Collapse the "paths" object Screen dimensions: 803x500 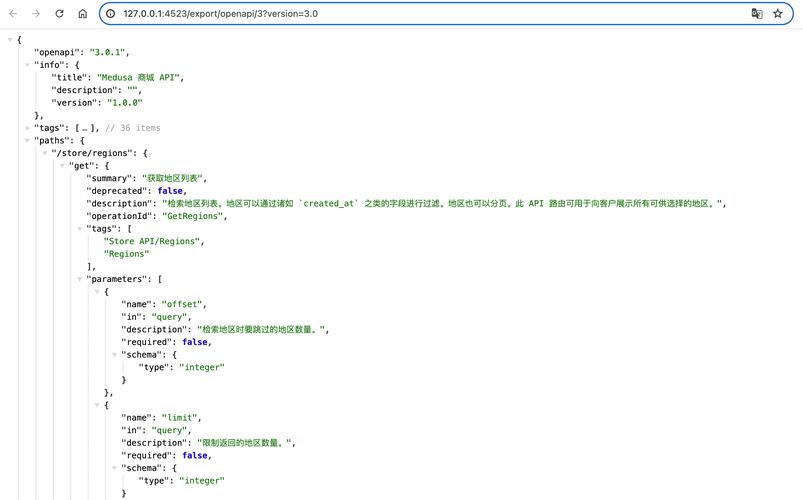coord(28,141)
